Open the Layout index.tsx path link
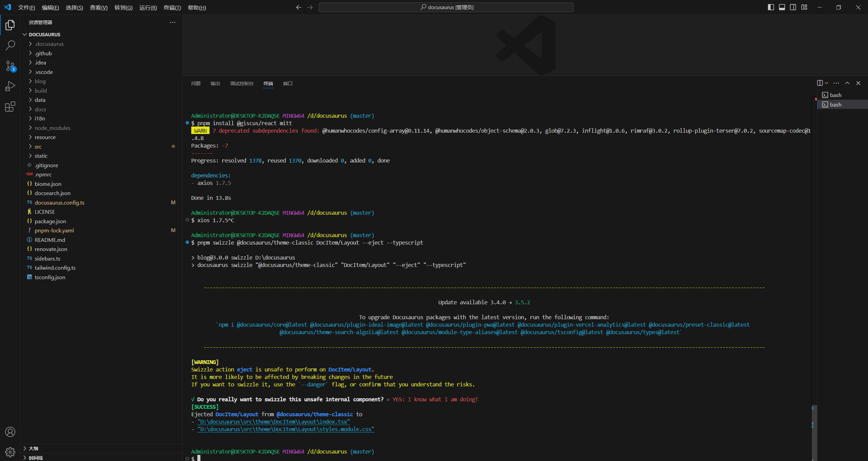Viewport: 868px width, 461px height. tap(274, 422)
